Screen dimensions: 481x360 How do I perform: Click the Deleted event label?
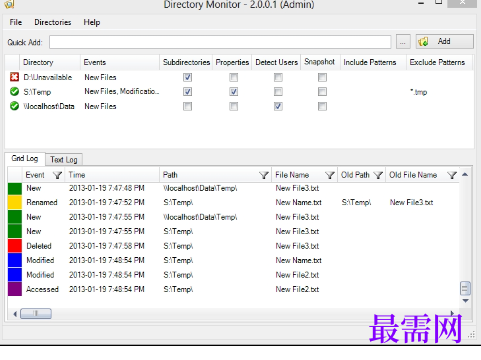coord(39,246)
